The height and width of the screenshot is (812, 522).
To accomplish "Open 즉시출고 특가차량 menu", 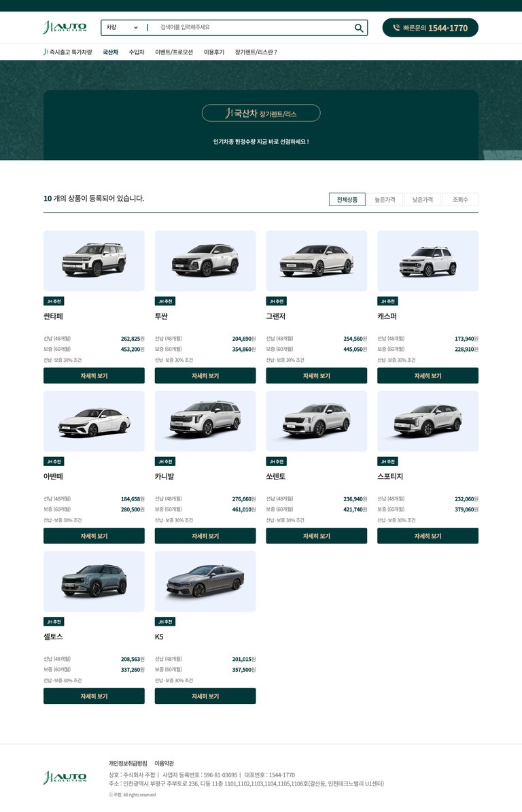I will [x=68, y=52].
